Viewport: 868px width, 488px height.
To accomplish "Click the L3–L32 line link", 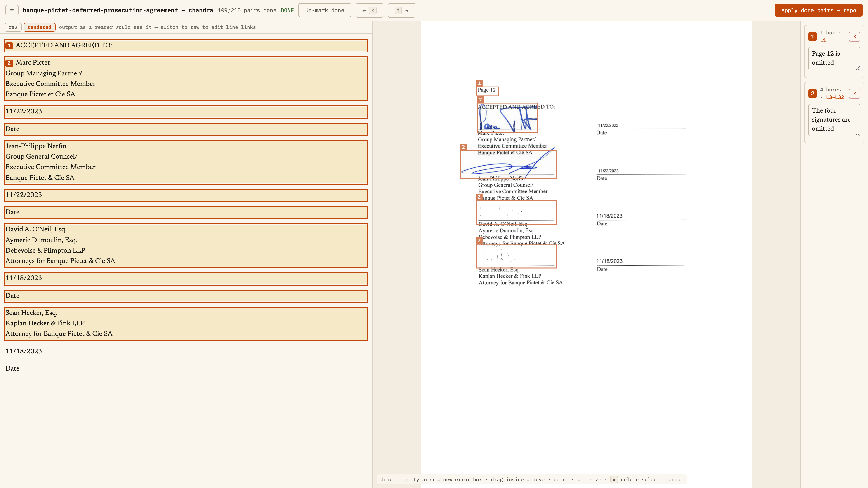I will coord(835,97).
